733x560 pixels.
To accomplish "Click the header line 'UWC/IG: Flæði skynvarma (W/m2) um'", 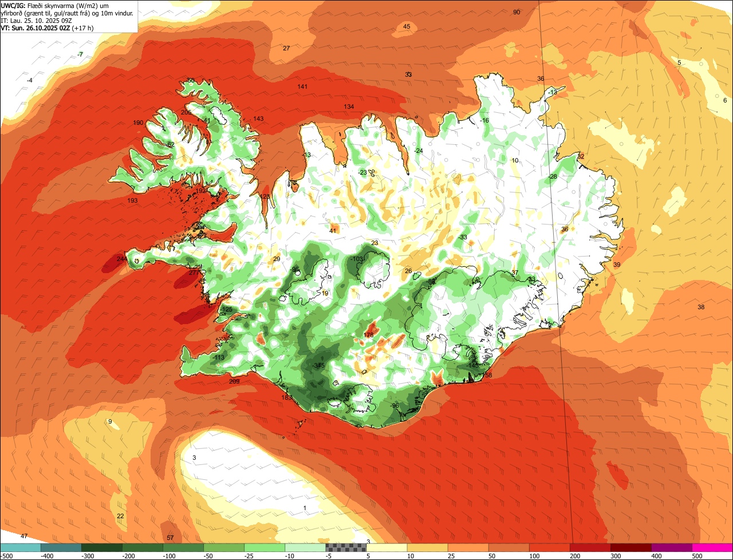I will pyautogui.click(x=56, y=6).
